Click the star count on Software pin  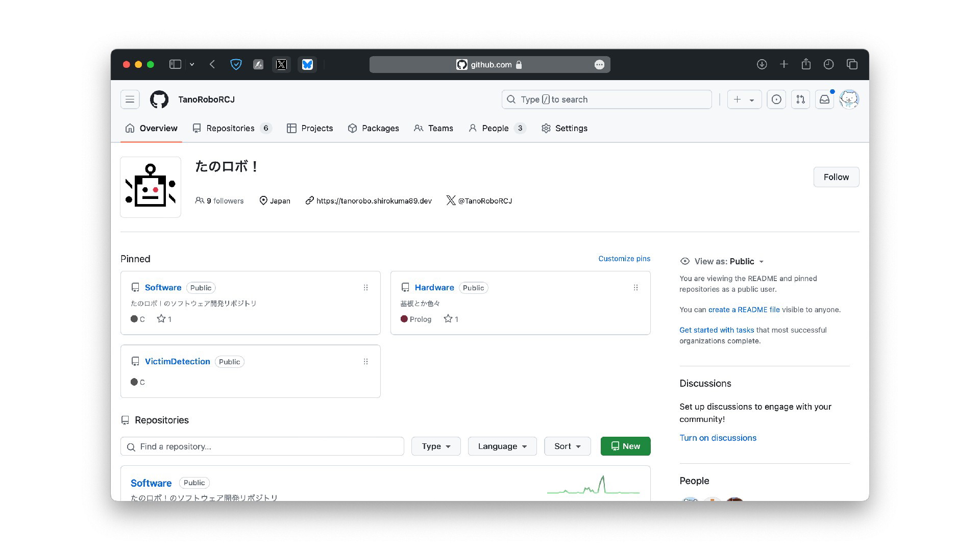coord(164,319)
